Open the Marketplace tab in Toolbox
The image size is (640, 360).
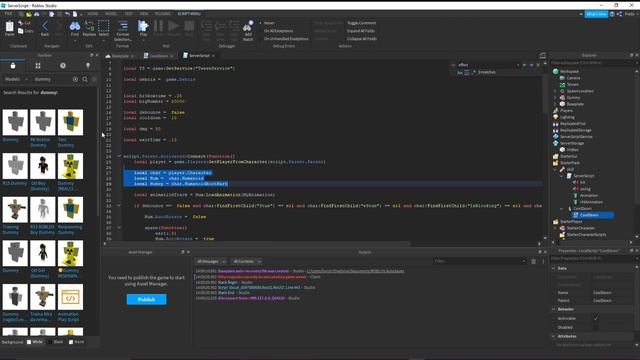(13, 66)
